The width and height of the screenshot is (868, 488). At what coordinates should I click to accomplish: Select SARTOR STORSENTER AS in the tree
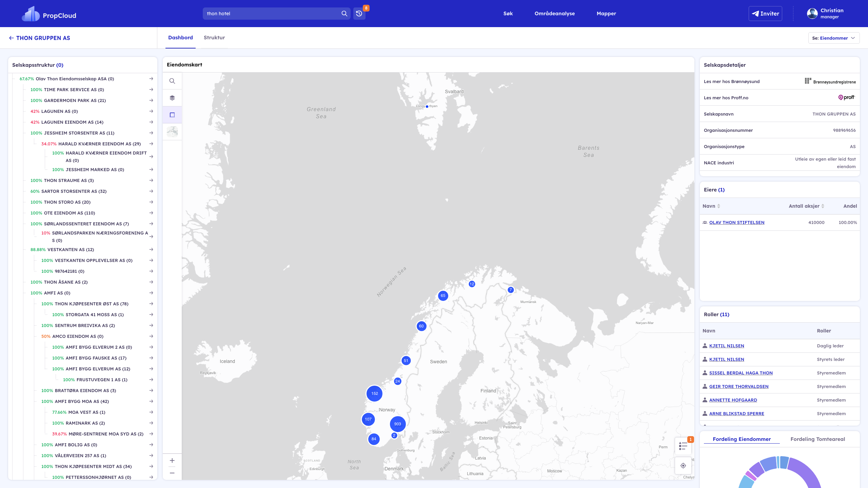pos(74,191)
